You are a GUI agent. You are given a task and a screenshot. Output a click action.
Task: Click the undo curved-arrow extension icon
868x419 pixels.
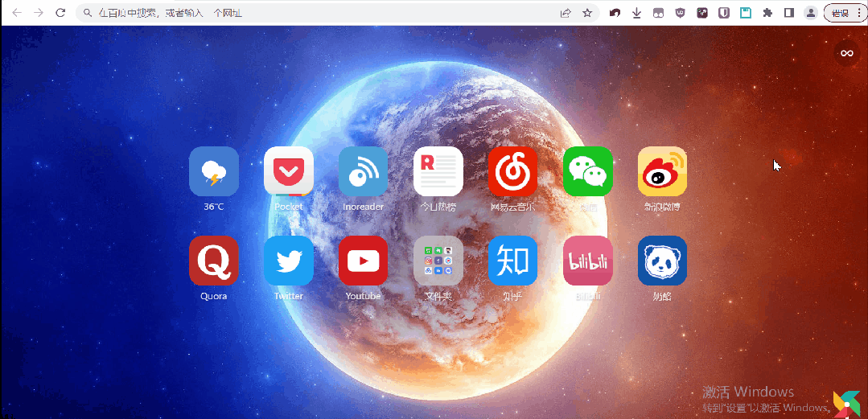[615, 13]
